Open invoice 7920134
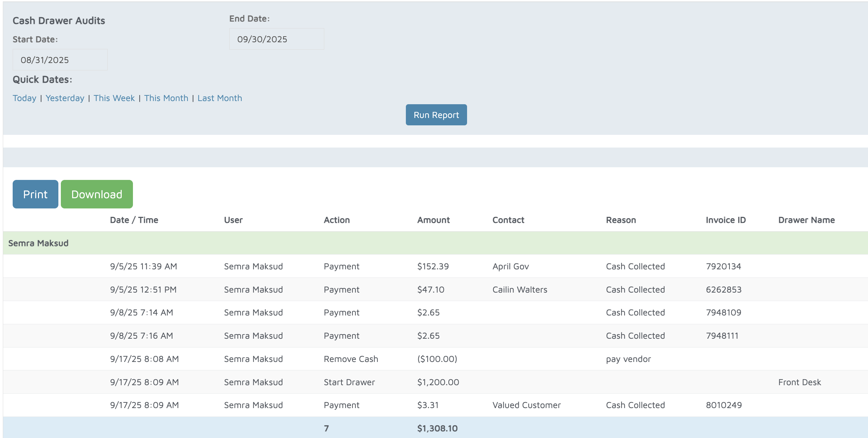This screenshot has width=868, height=438. click(723, 266)
